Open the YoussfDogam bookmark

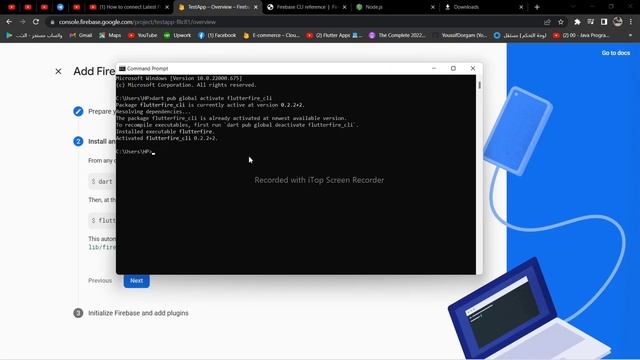pyautogui.click(x=460, y=36)
